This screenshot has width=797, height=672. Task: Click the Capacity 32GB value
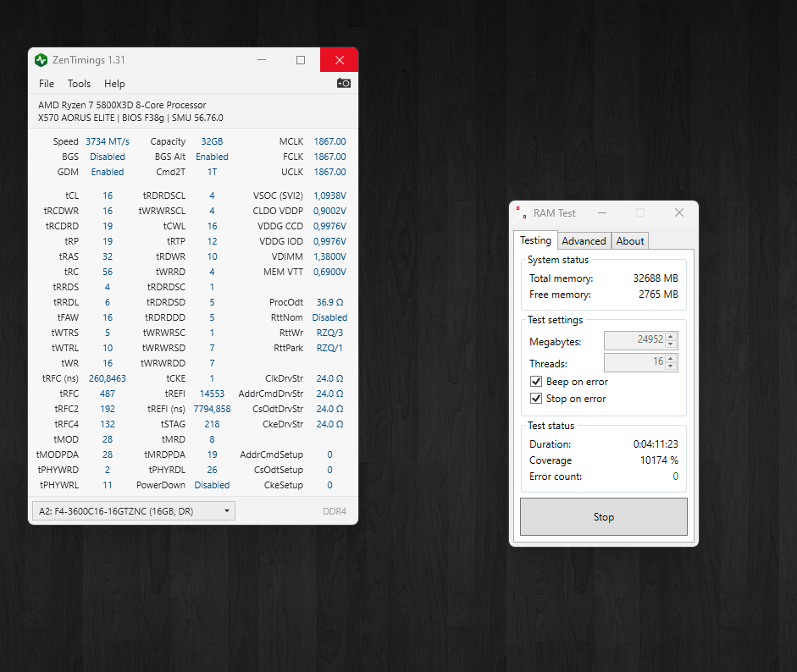[212, 141]
